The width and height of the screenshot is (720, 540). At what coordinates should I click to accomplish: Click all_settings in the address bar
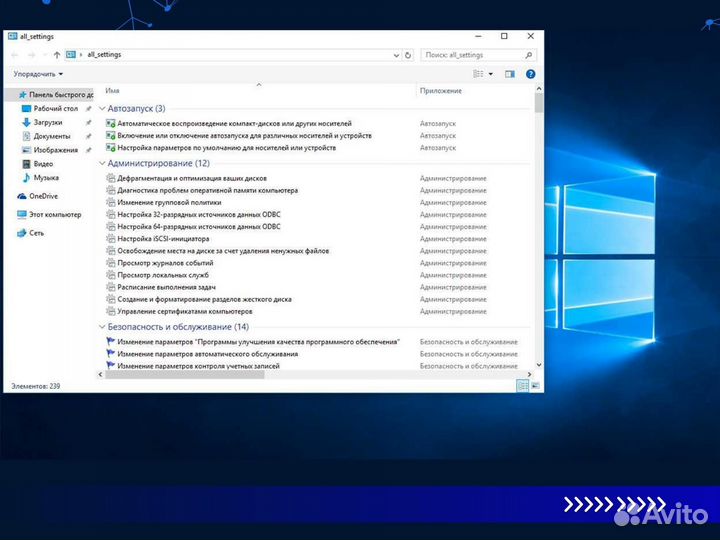pyautogui.click(x=104, y=55)
